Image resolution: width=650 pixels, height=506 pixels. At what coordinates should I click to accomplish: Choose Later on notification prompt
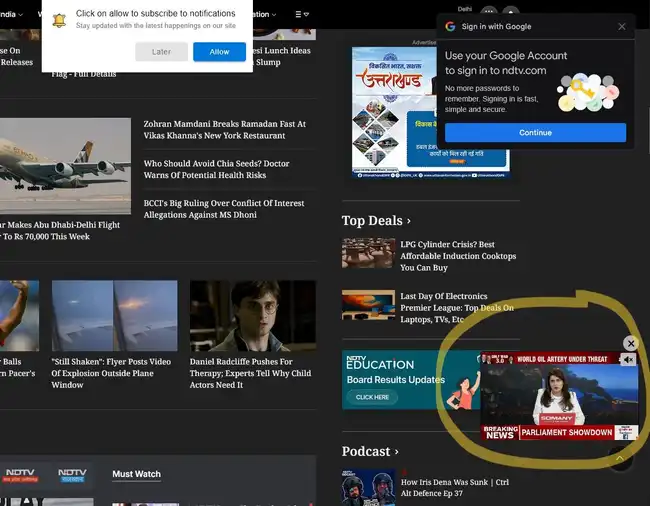point(161,52)
